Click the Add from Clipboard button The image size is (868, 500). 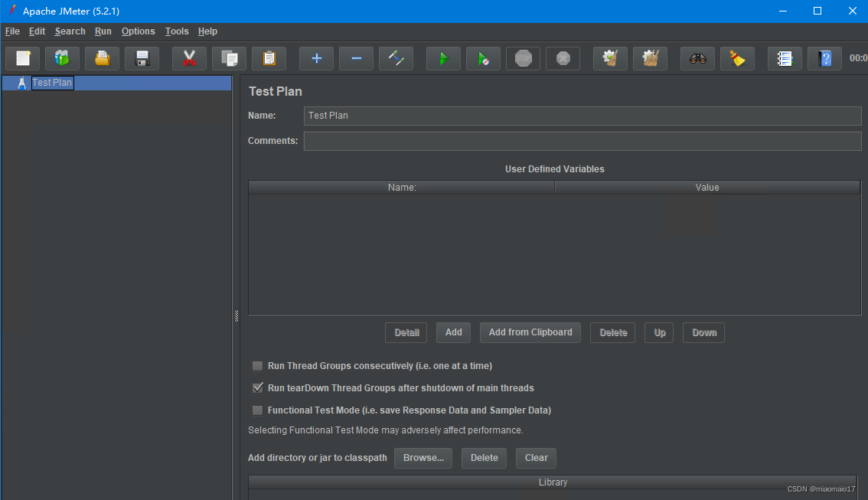click(x=530, y=333)
